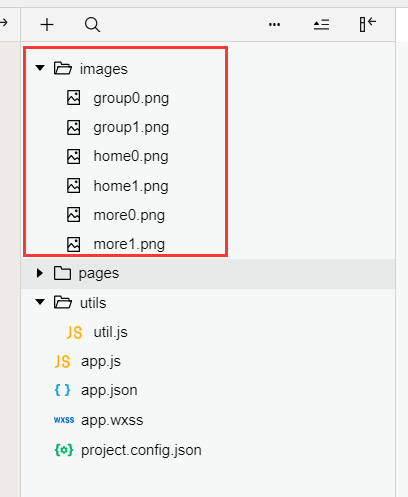Select group0.png in the images folder
This screenshot has width=408, height=497.
click(x=131, y=98)
